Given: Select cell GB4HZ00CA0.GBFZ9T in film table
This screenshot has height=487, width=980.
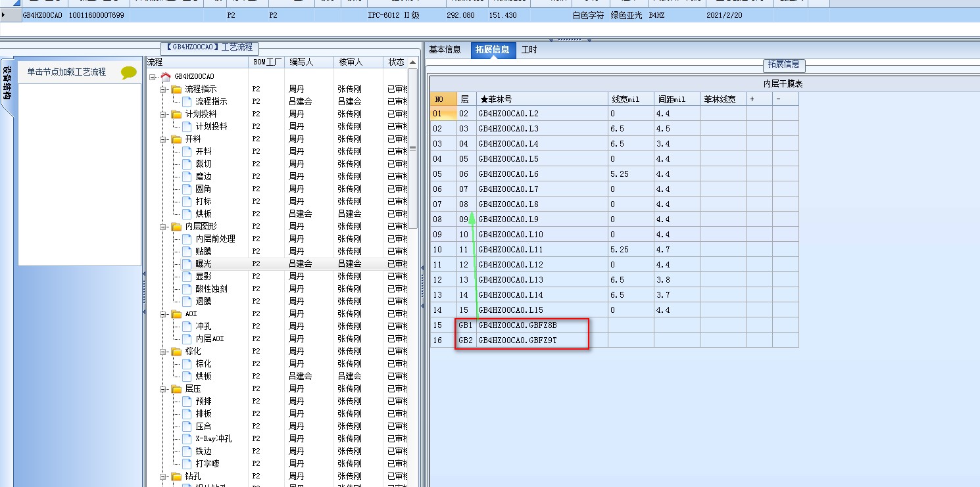Looking at the screenshot, I should 542,340.
